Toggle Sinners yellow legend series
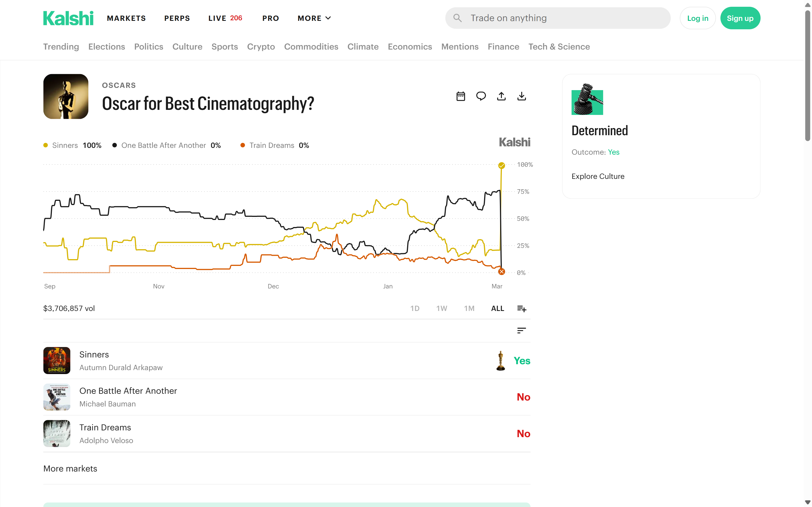Viewport: 812px width, 507px height. pos(72,145)
